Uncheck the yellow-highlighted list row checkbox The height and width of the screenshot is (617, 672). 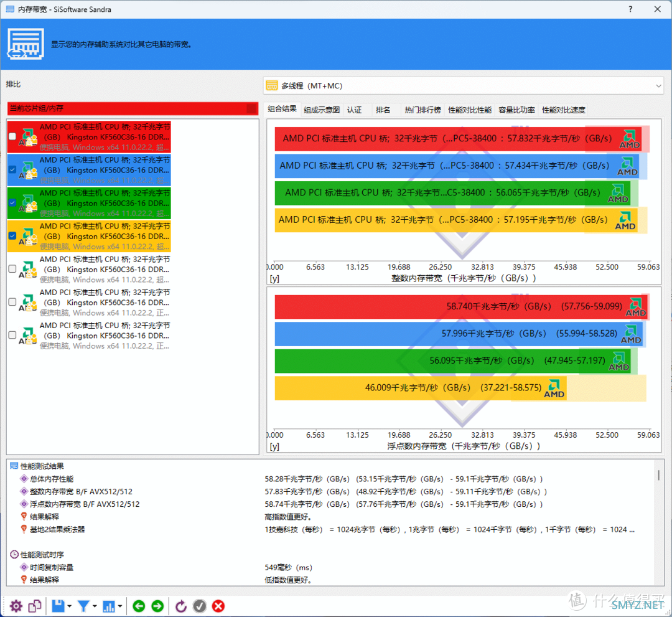tap(12, 235)
